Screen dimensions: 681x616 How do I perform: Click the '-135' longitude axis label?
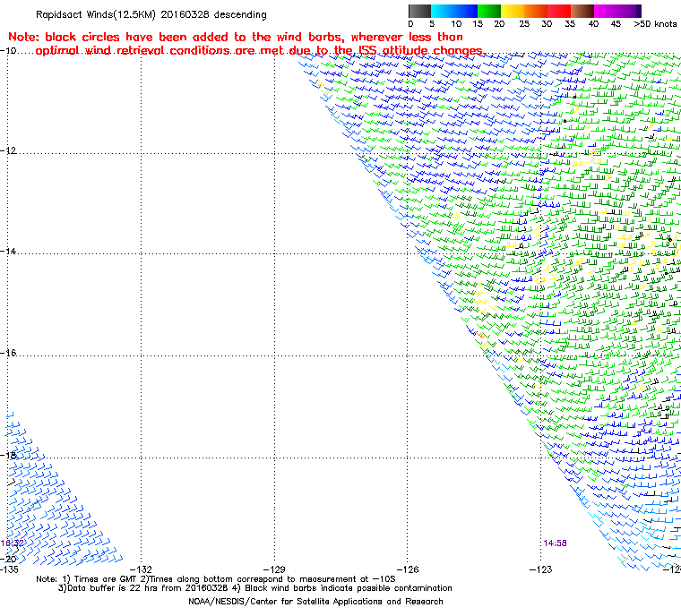pyautogui.click(x=9, y=569)
